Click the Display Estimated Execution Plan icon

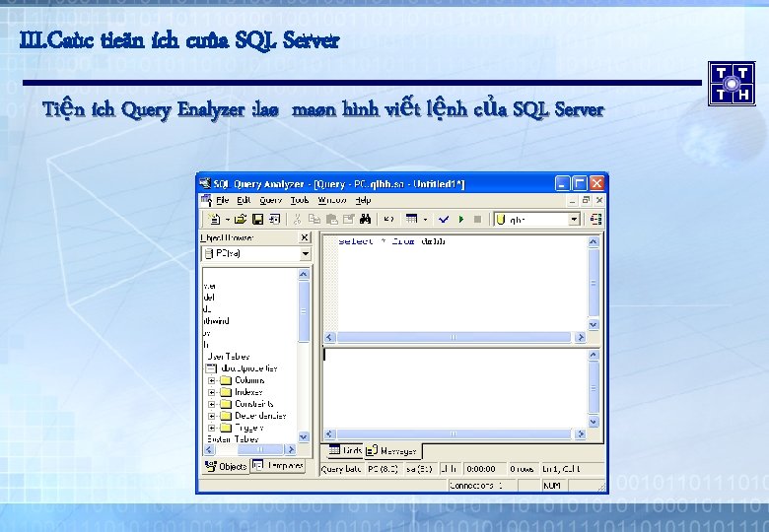point(595,220)
